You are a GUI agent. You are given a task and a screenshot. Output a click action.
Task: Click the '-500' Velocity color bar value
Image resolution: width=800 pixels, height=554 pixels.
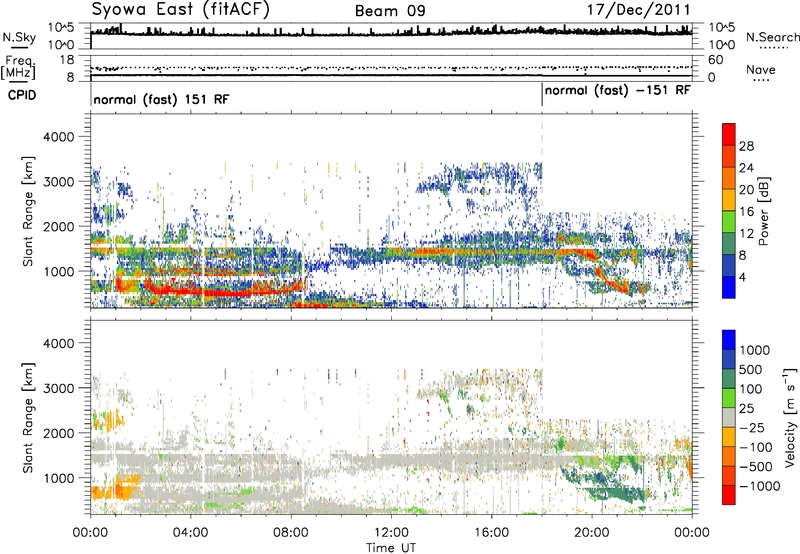[x=756, y=466]
